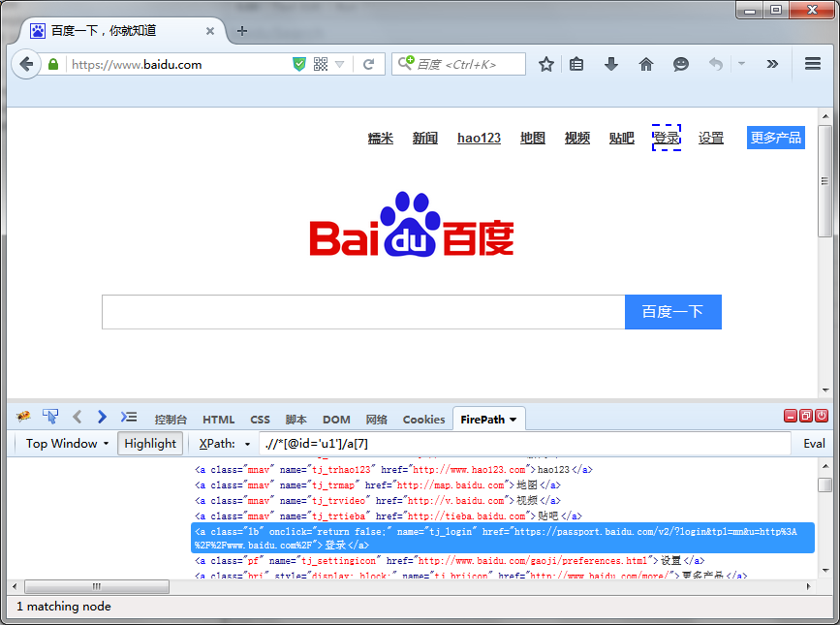Click Firebug's right navigation arrow

[102, 417]
